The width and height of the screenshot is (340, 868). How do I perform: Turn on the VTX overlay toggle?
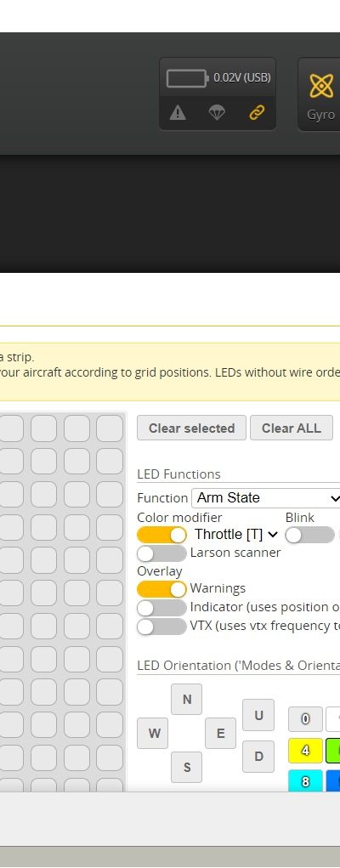click(161, 627)
